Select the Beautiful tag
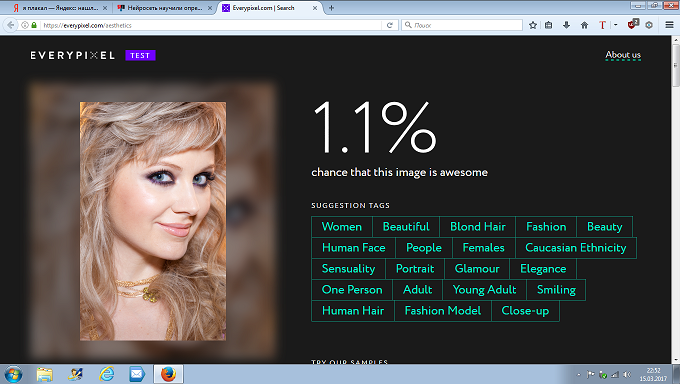Viewport: 680px width, 384px height. coord(406,226)
